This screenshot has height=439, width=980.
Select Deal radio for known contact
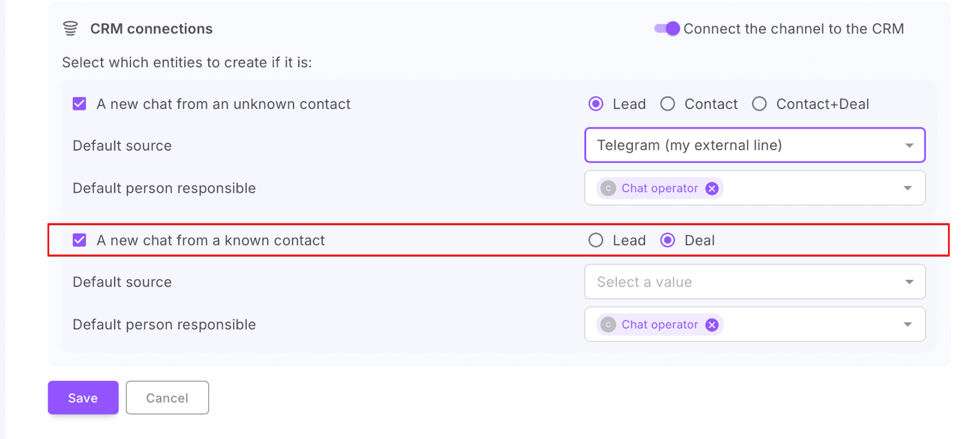click(x=668, y=241)
